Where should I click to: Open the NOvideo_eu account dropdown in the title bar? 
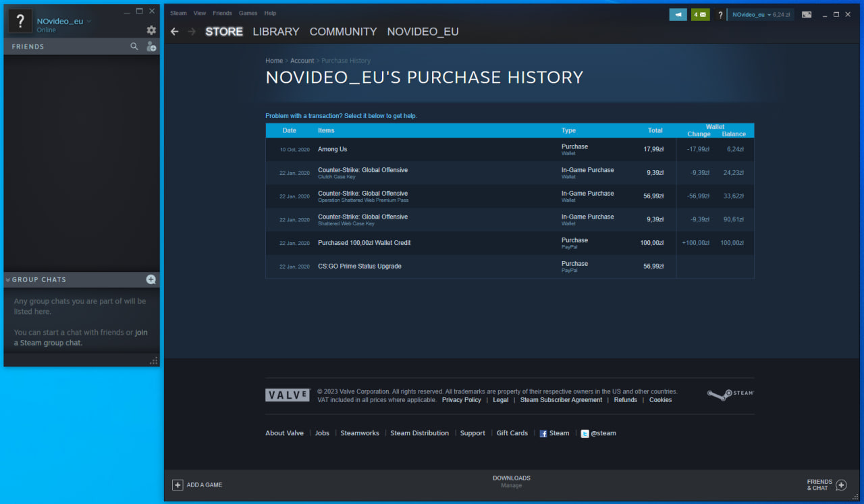(x=761, y=14)
